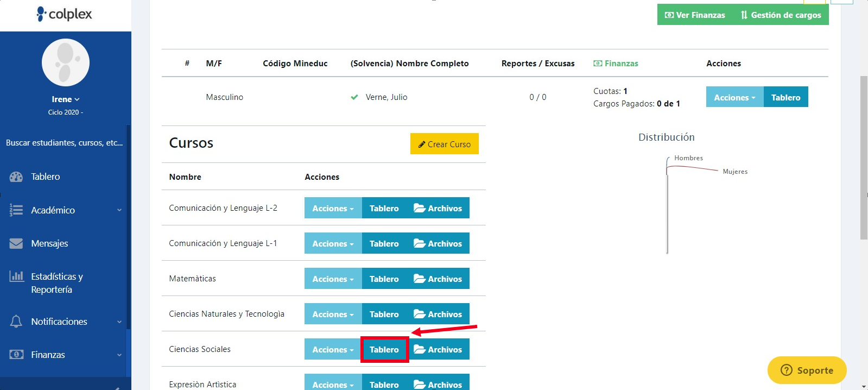Click the Académico list icon
Viewport: 868px width, 390px height.
[16, 210]
